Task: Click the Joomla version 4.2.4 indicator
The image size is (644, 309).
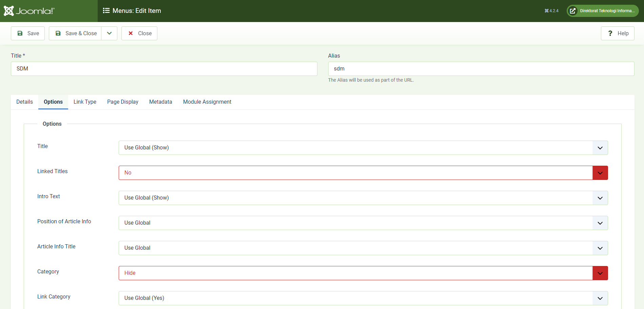Action: tap(551, 11)
